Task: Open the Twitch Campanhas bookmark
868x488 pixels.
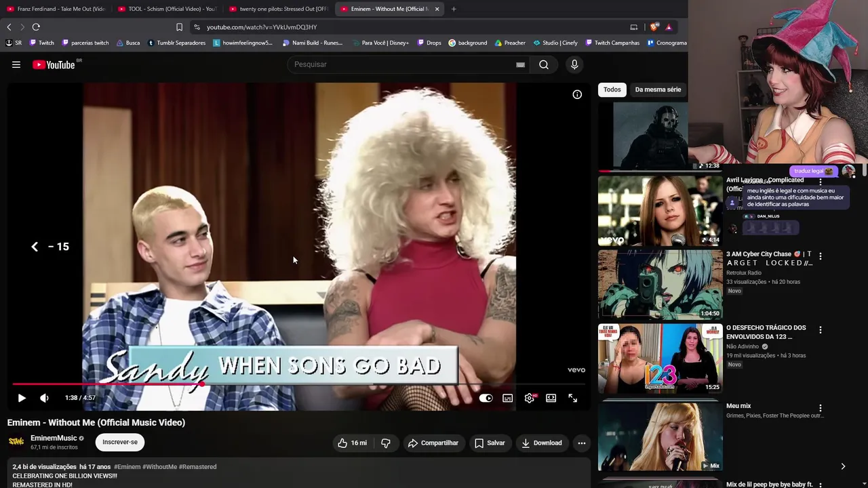Action: [612, 43]
